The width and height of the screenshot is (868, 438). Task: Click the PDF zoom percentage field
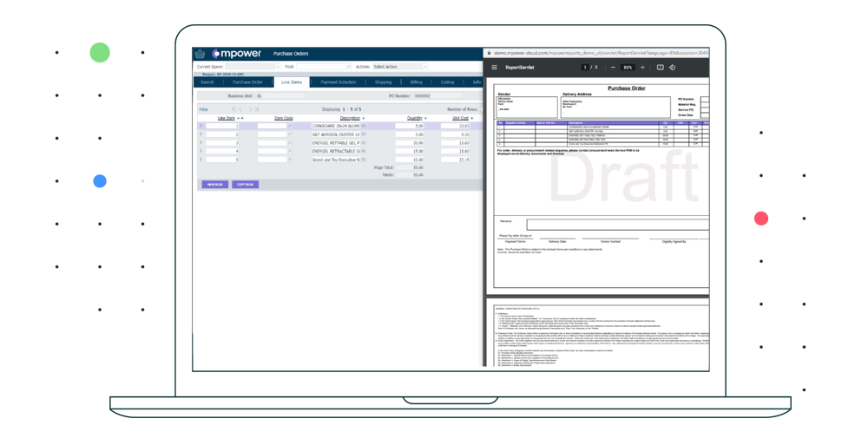(628, 68)
